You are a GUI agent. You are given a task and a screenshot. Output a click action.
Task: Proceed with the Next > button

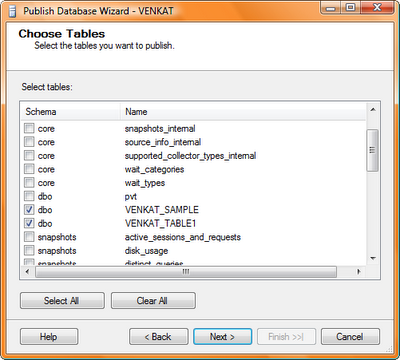[x=223, y=337]
